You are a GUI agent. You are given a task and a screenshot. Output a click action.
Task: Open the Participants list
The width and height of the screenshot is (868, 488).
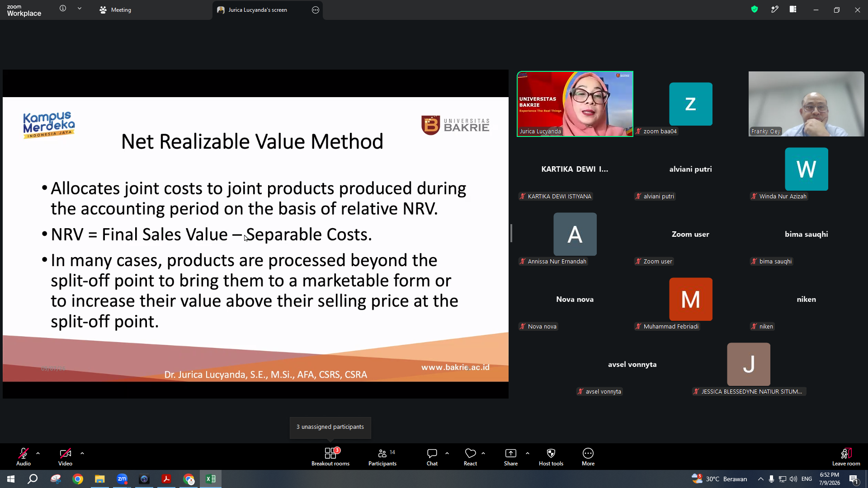382,456
